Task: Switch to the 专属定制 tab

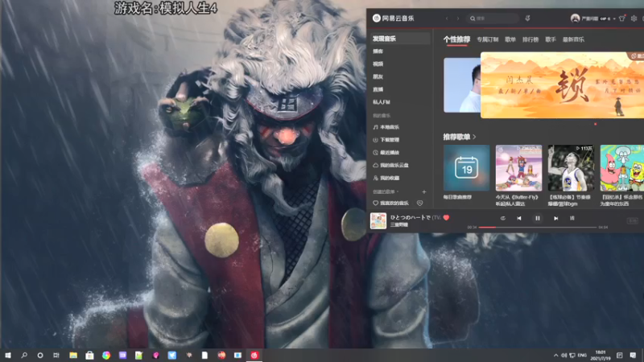Action: [x=488, y=39]
